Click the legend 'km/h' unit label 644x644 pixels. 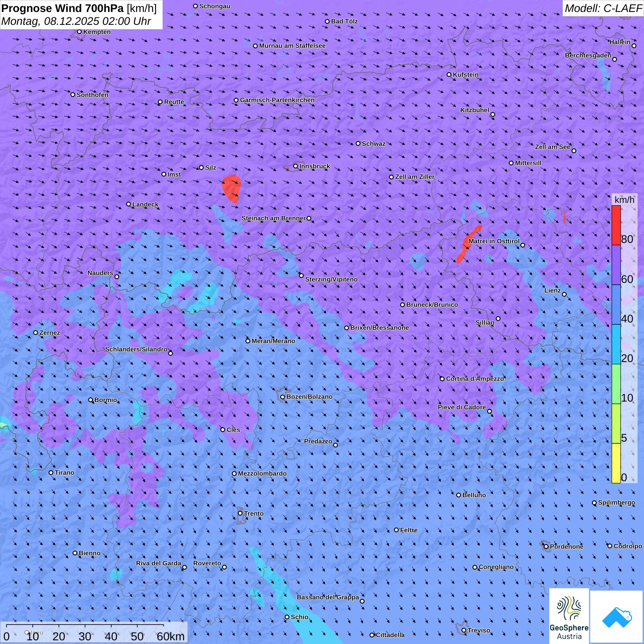coord(624,199)
